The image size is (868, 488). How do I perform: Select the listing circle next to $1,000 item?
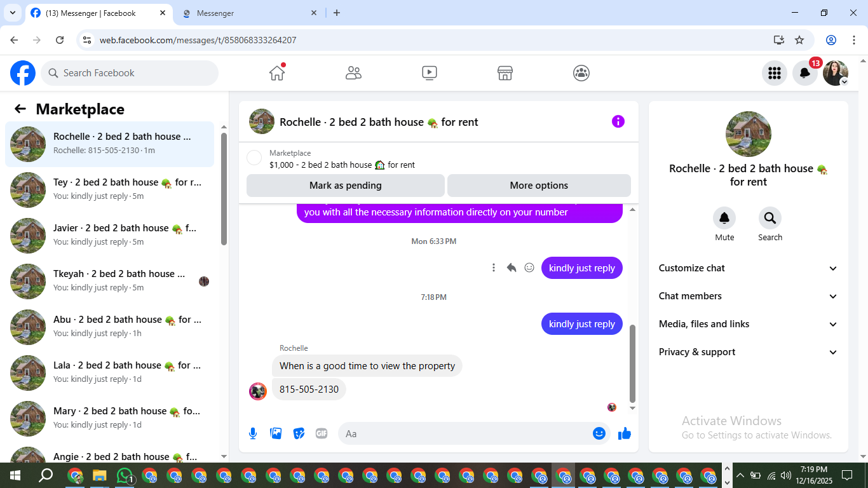pos(254,158)
